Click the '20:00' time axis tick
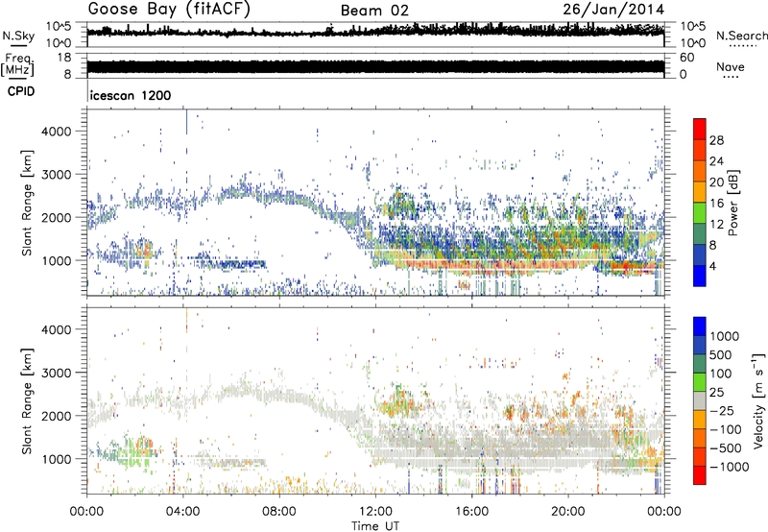Screen dimensions: 768x532 (x=567, y=512)
